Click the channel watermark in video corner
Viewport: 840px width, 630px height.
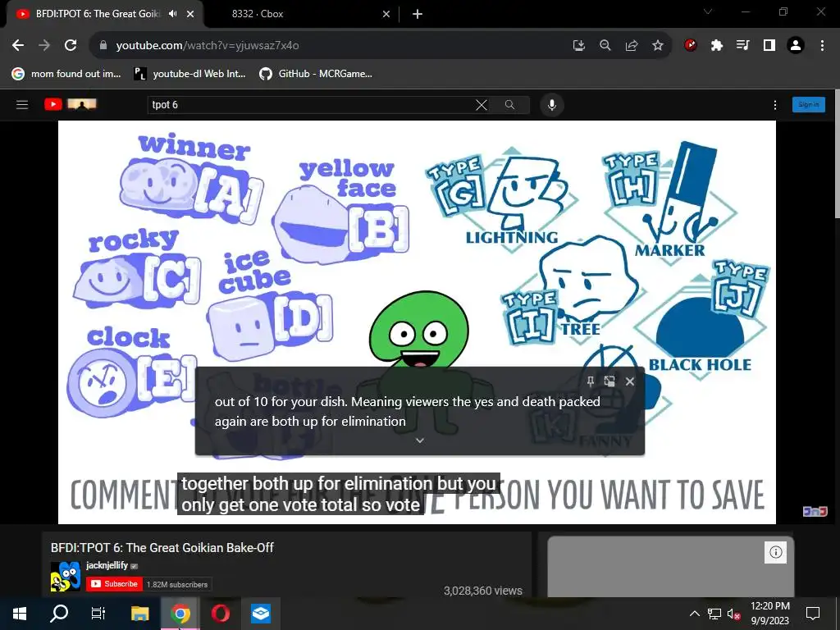coord(815,512)
